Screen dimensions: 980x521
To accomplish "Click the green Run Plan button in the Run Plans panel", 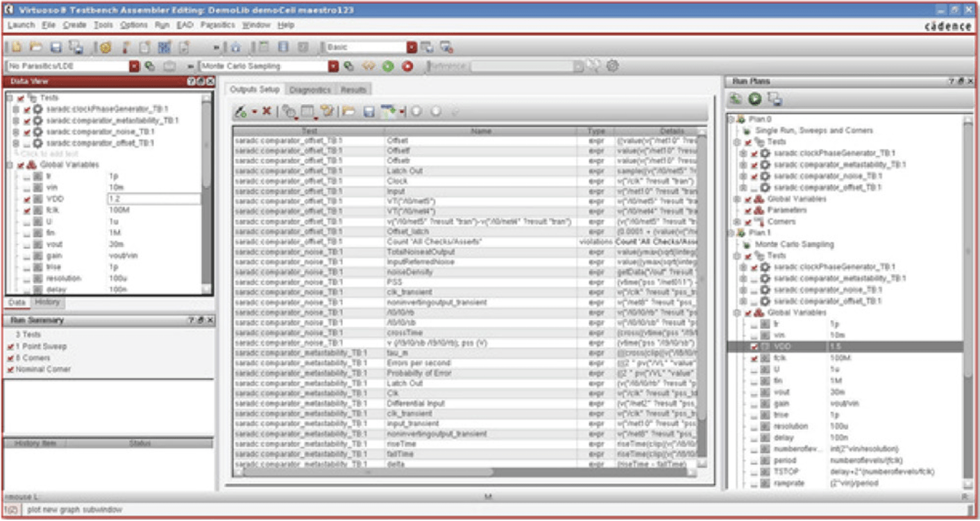I will [x=755, y=99].
